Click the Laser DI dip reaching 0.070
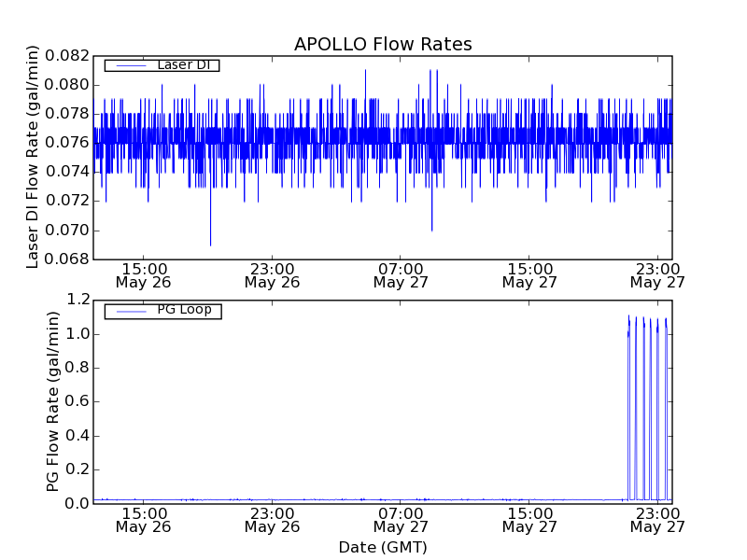This screenshot has height=560, width=747. (x=431, y=228)
